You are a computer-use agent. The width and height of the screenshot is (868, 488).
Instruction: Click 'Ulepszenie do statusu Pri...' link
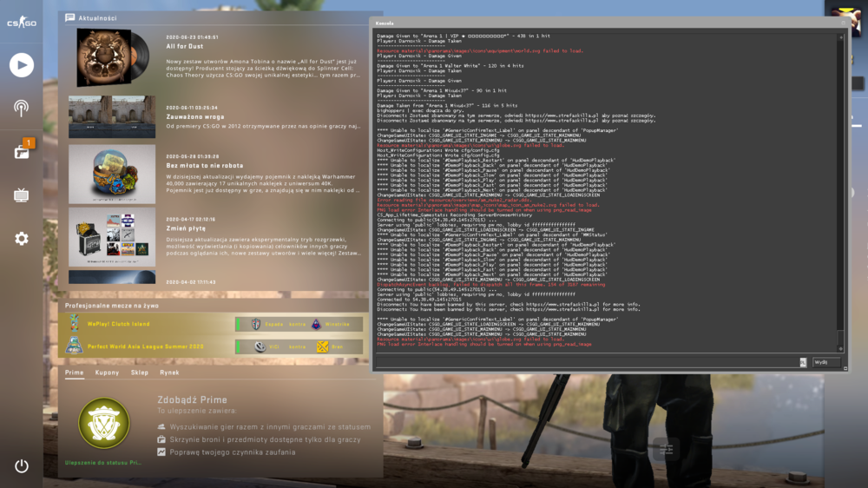[x=103, y=463]
